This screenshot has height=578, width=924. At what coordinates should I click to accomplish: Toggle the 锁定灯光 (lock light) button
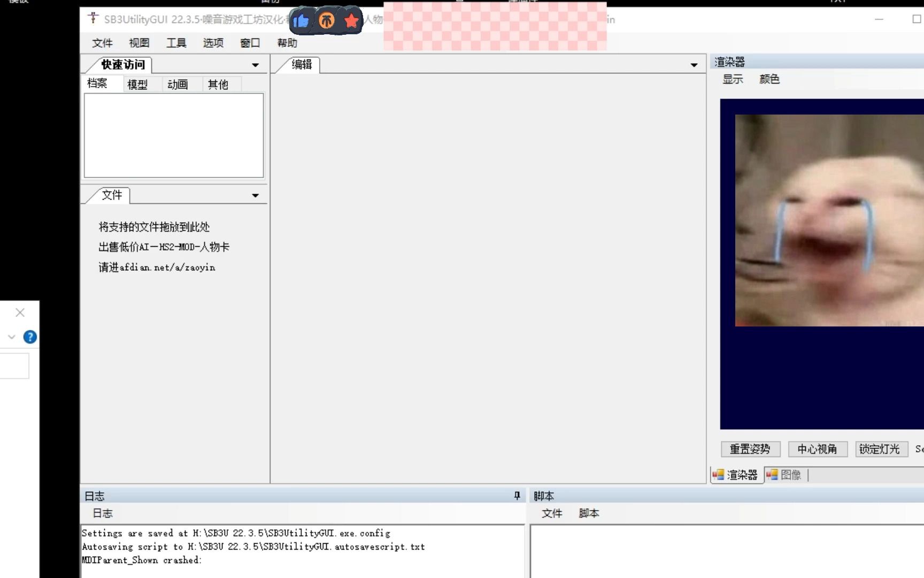(880, 449)
